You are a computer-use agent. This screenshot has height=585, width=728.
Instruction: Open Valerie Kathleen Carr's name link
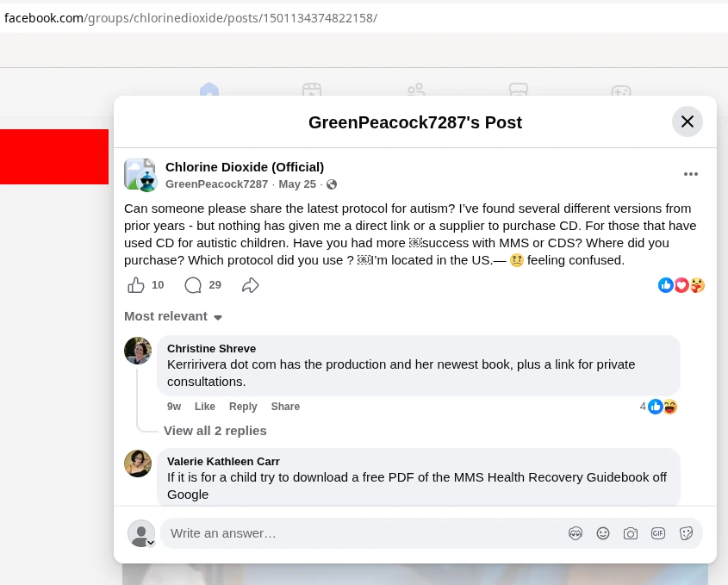click(x=223, y=462)
